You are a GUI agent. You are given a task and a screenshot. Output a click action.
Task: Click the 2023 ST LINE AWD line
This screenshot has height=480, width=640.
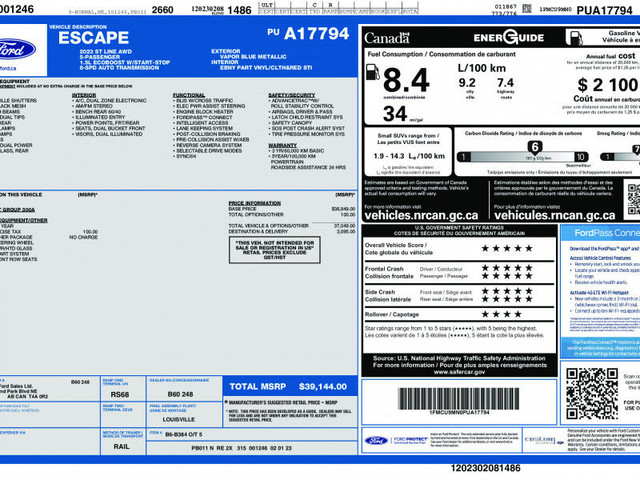tap(106, 51)
